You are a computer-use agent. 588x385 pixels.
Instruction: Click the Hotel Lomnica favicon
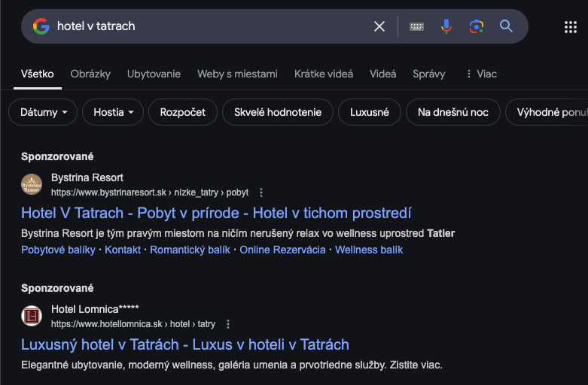point(32,316)
